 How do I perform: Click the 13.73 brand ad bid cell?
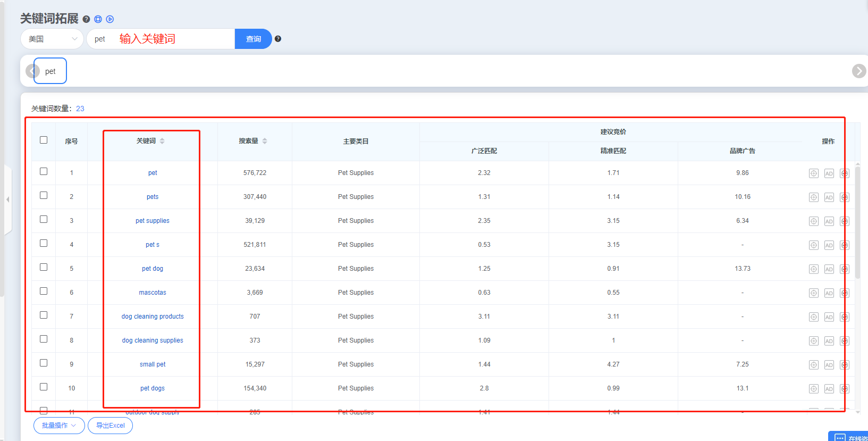pos(743,269)
